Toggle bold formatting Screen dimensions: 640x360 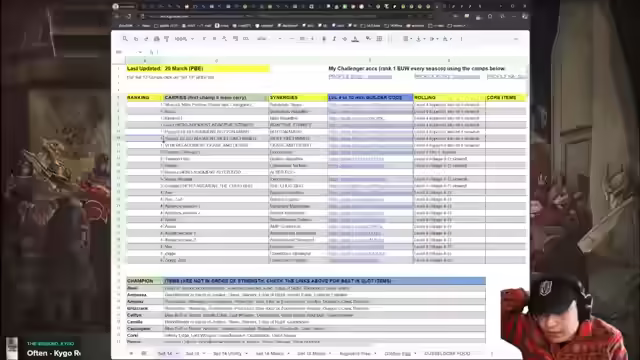coord(324,39)
